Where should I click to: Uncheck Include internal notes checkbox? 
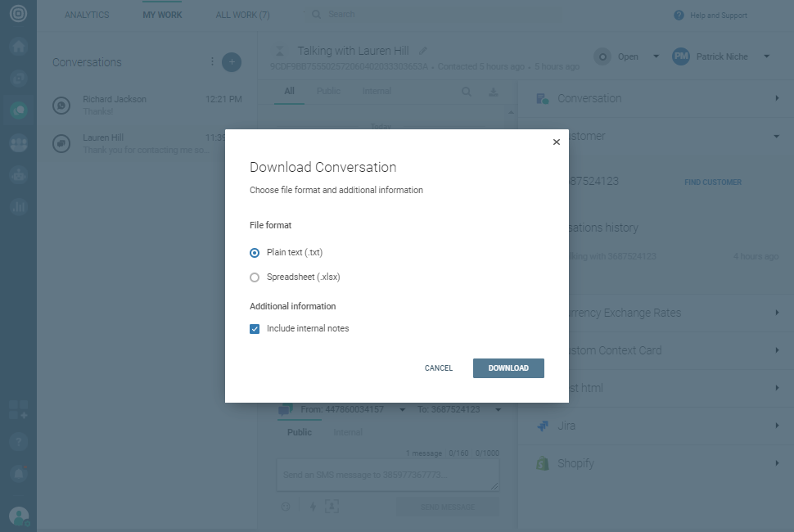click(255, 329)
